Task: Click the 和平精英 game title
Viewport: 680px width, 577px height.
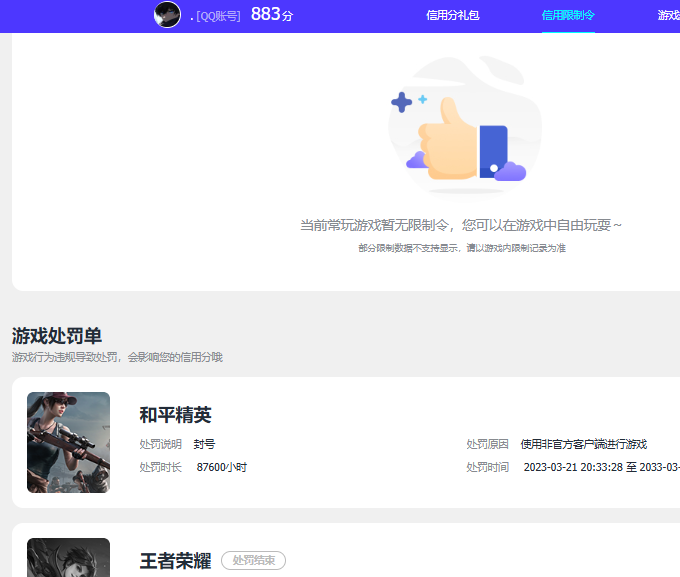Action: (175, 415)
